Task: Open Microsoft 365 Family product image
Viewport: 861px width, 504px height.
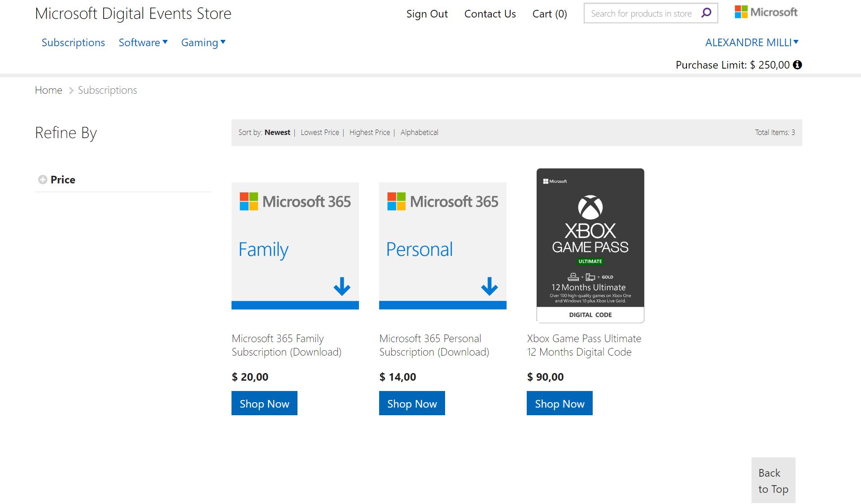Action: point(295,246)
